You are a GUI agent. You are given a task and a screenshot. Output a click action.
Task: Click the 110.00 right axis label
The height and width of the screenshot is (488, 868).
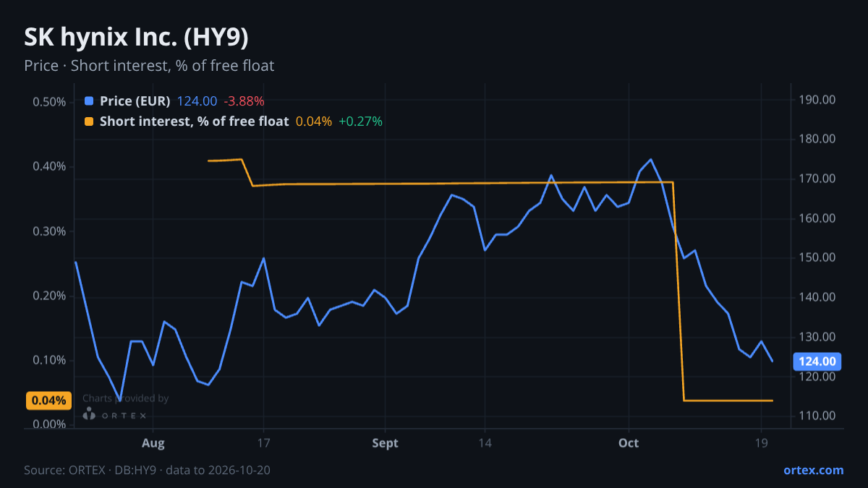pos(817,416)
